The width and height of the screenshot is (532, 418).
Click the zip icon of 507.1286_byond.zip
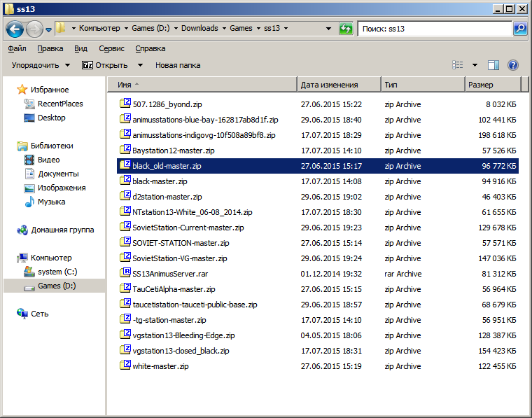pos(125,103)
